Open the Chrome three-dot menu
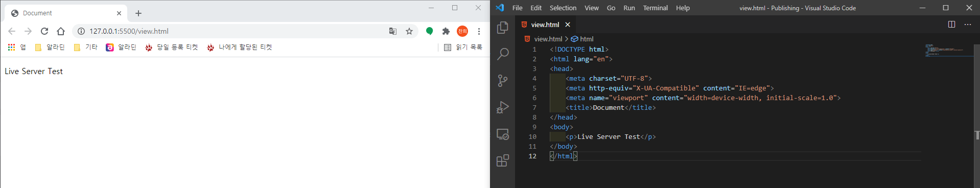 click(479, 31)
